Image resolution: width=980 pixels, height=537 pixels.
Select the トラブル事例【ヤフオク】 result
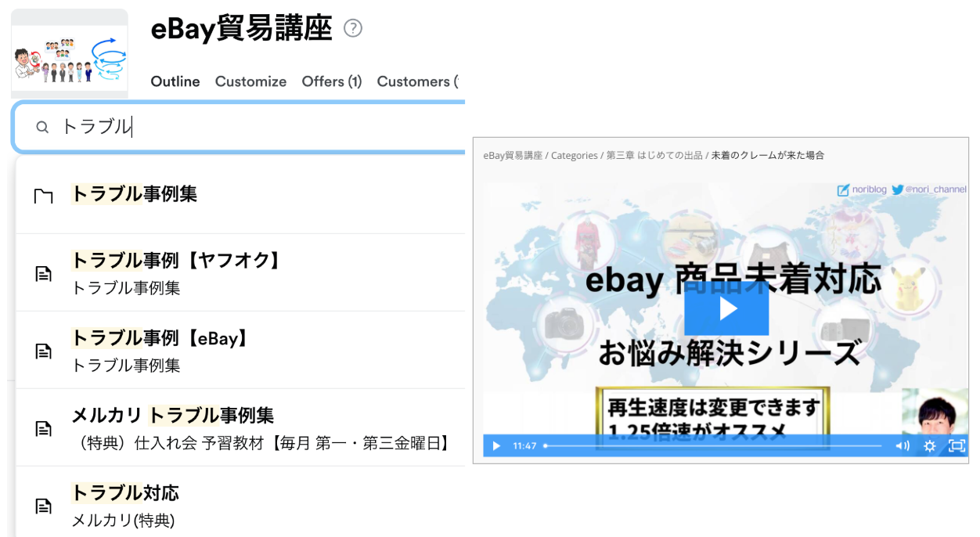240,272
